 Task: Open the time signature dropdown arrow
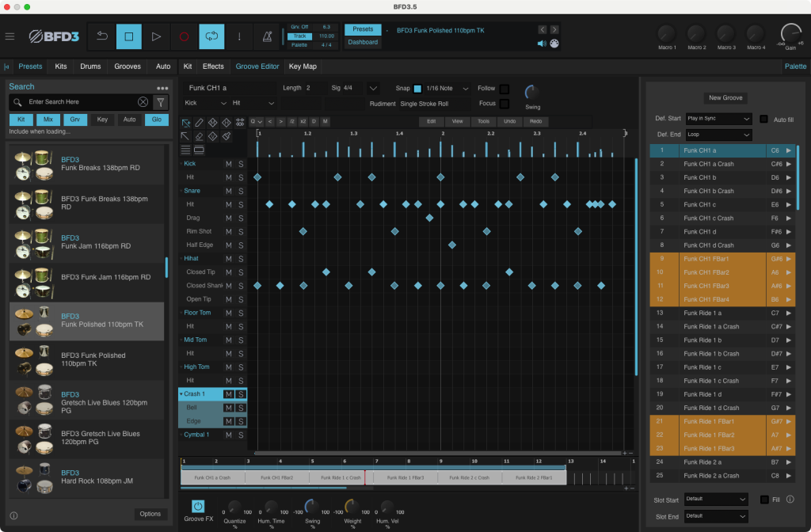point(373,89)
